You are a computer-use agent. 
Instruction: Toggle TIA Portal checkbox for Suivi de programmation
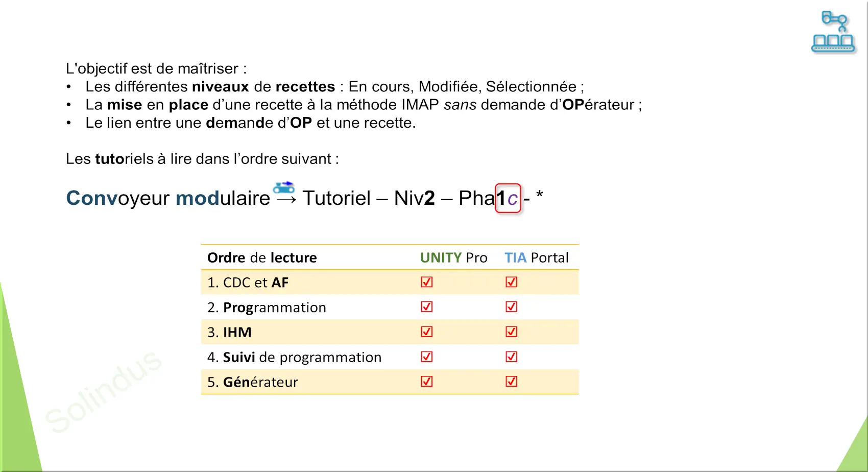click(x=512, y=357)
